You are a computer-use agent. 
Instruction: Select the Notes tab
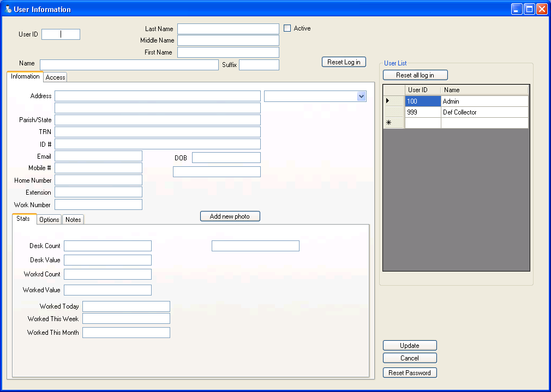point(73,220)
